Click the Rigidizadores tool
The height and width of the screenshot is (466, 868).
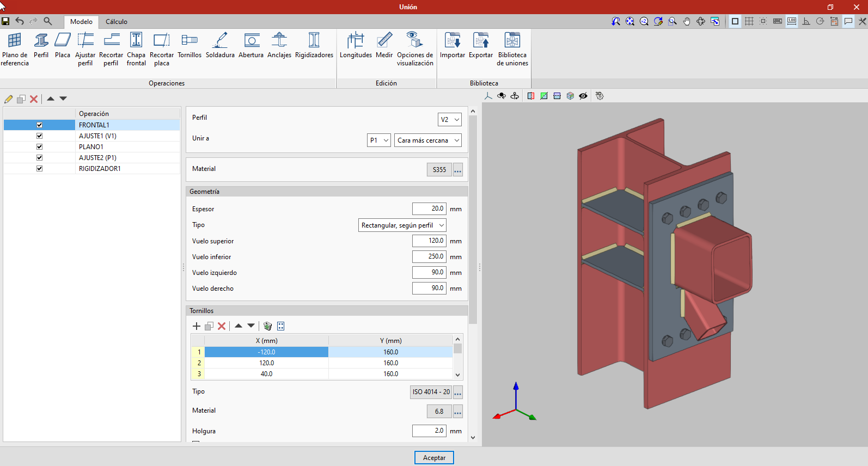tap(314, 45)
